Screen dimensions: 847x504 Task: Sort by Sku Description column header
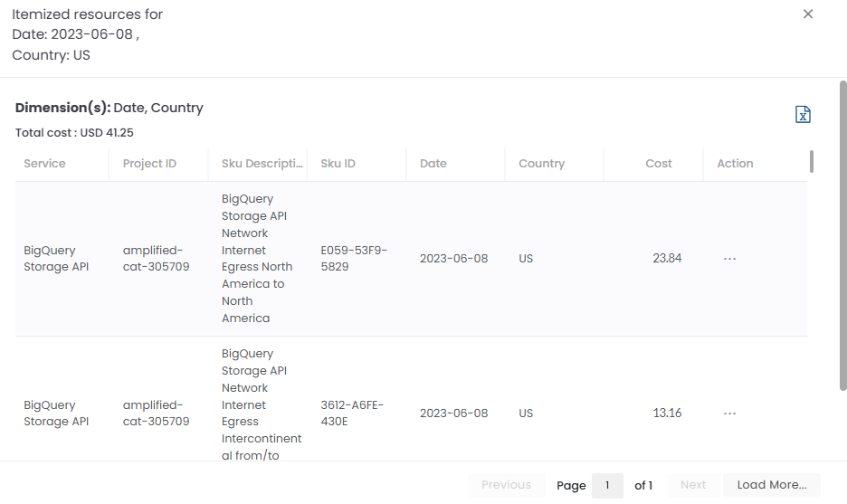[x=262, y=164]
